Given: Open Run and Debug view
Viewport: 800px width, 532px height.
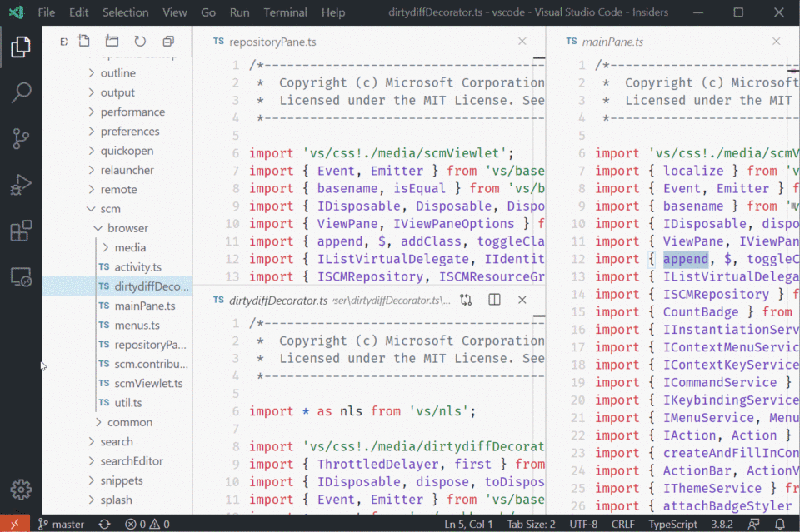Looking at the screenshot, I should [x=21, y=185].
